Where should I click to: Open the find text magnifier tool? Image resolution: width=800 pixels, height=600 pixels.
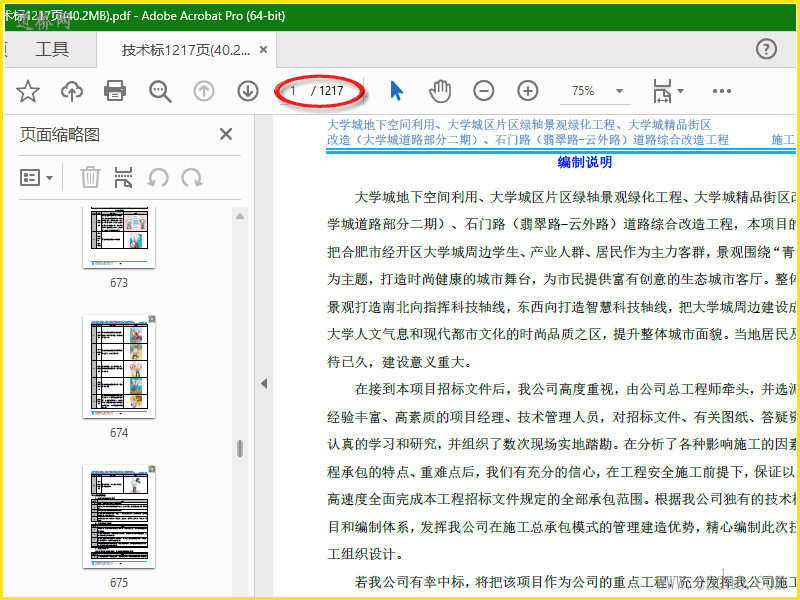point(160,91)
